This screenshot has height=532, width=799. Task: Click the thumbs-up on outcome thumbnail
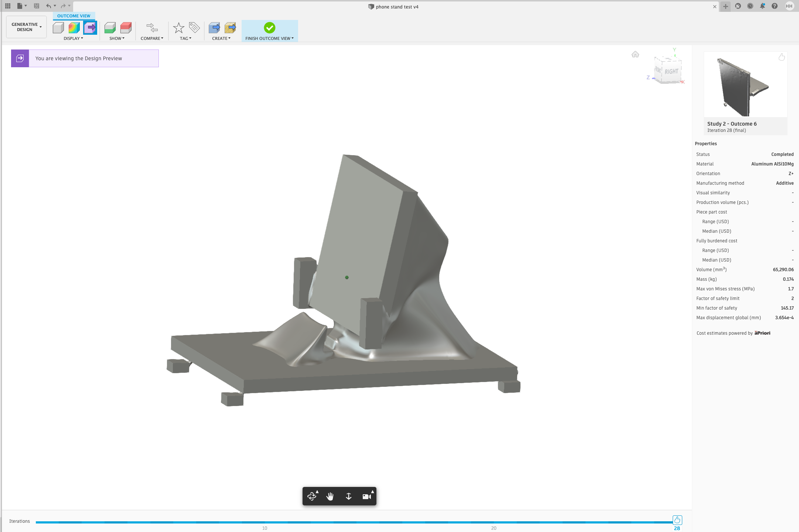pyautogui.click(x=782, y=57)
